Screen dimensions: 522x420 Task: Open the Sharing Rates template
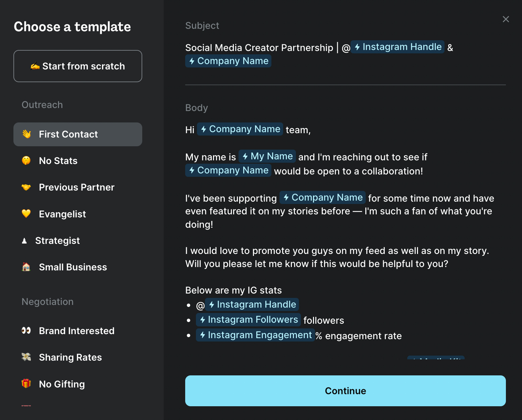tap(70, 357)
